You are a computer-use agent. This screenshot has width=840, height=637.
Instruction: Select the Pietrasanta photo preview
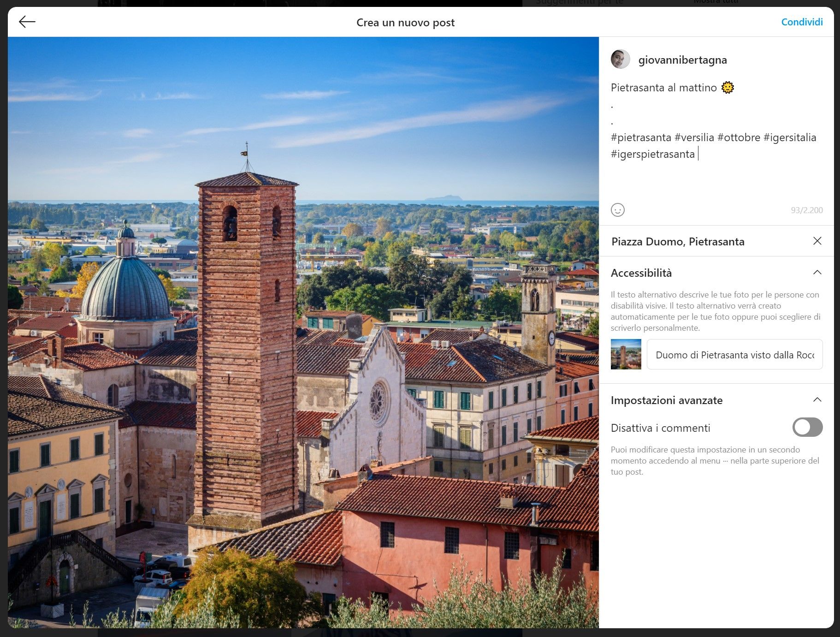pyautogui.click(x=303, y=332)
